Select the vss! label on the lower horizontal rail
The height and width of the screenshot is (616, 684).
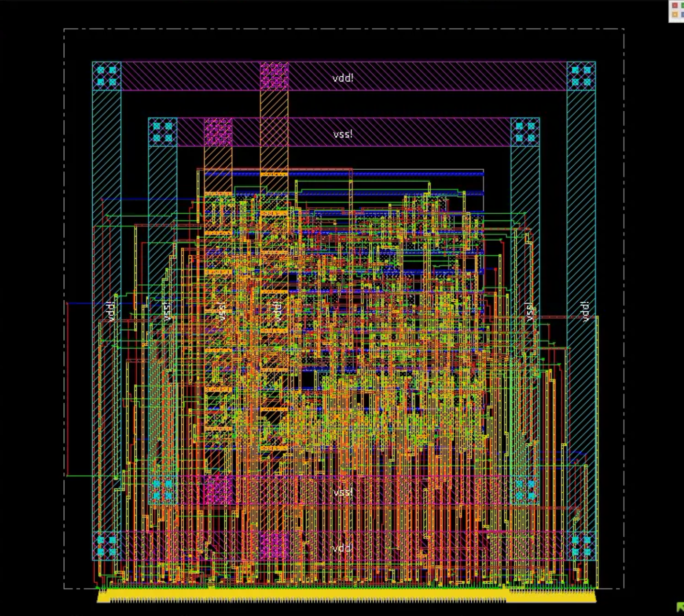point(343,492)
